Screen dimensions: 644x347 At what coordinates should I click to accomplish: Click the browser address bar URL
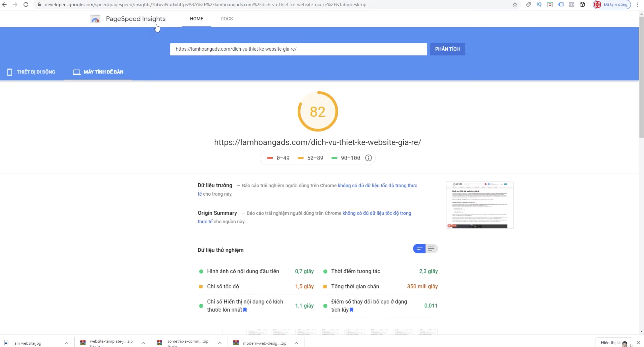tap(205, 4)
